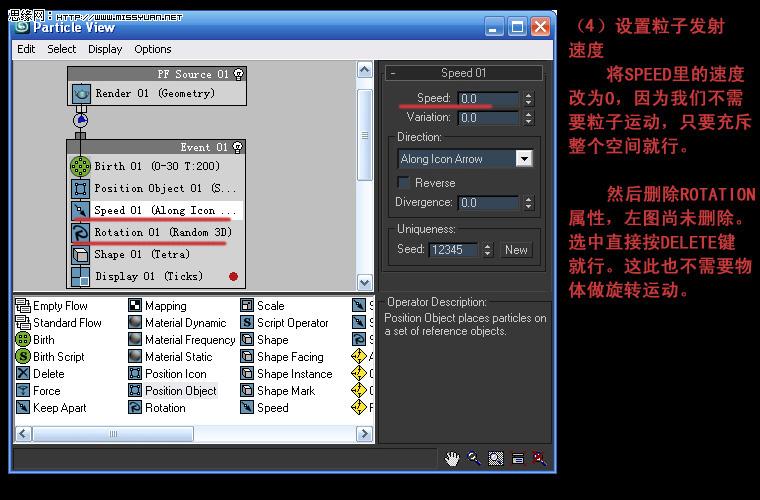Open the Display menu
Viewport: 760px width, 500px height.
coord(105,49)
